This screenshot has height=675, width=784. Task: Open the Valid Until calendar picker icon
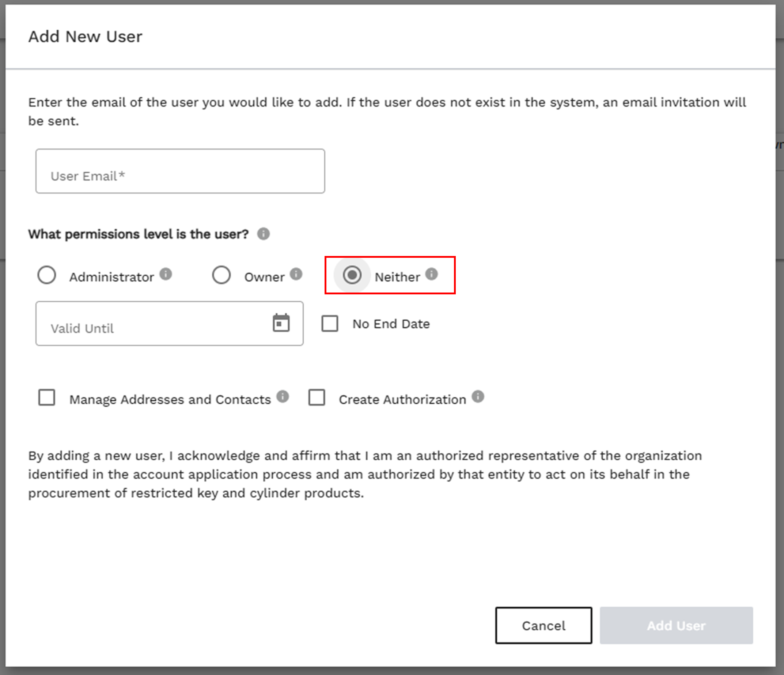click(x=281, y=323)
